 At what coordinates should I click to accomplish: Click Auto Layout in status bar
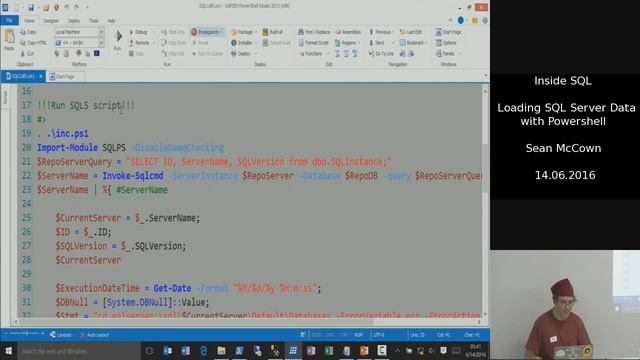(x=94, y=335)
